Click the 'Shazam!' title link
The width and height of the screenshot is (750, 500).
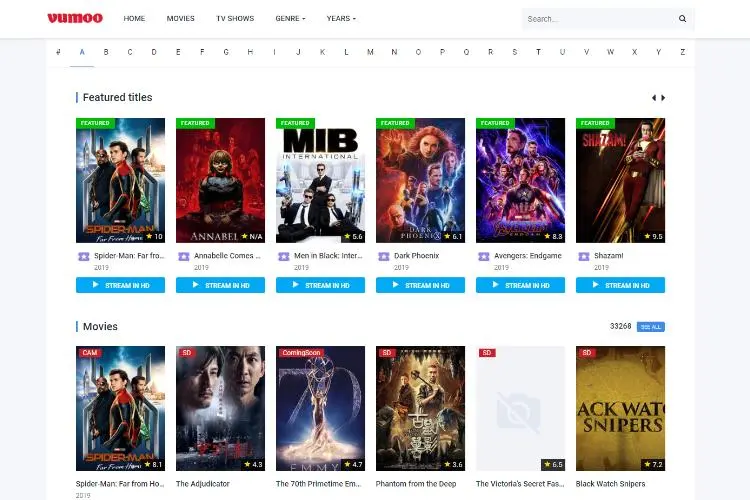(x=608, y=256)
